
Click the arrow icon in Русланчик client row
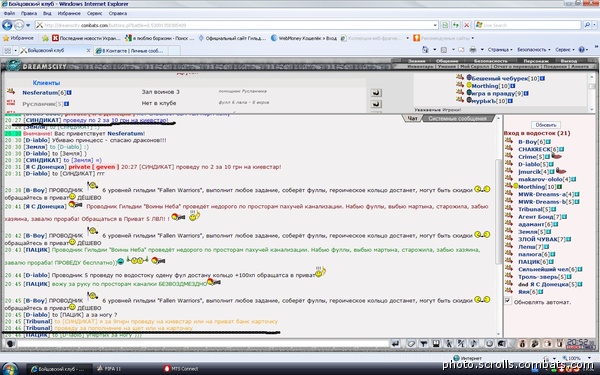click(376, 104)
